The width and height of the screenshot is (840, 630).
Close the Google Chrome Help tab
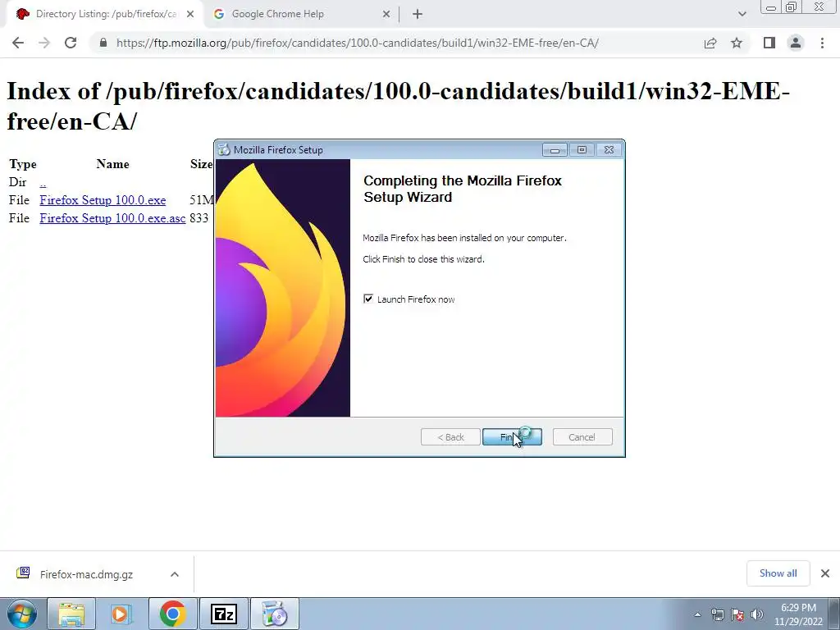point(386,15)
